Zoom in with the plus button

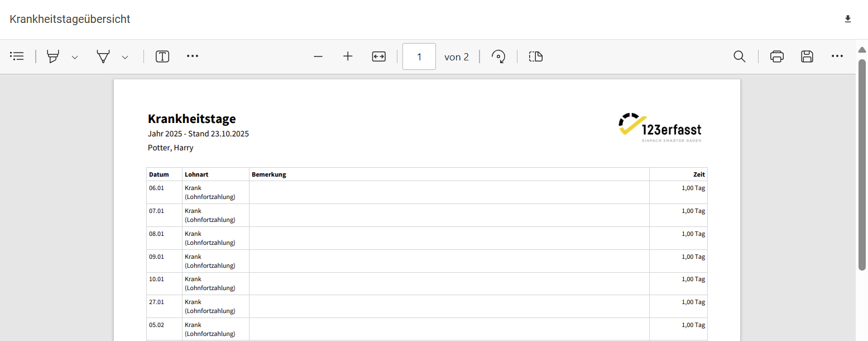tap(348, 56)
